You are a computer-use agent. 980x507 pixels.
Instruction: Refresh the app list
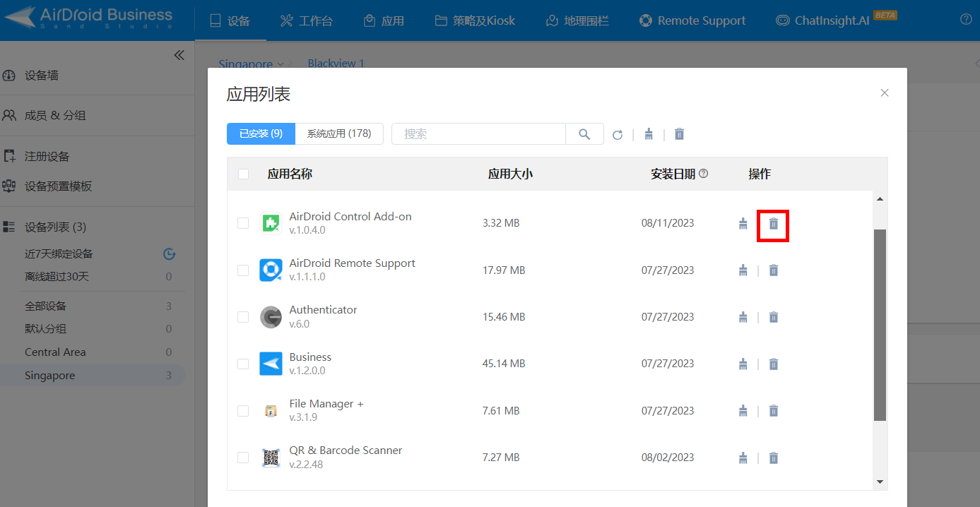[x=618, y=135]
